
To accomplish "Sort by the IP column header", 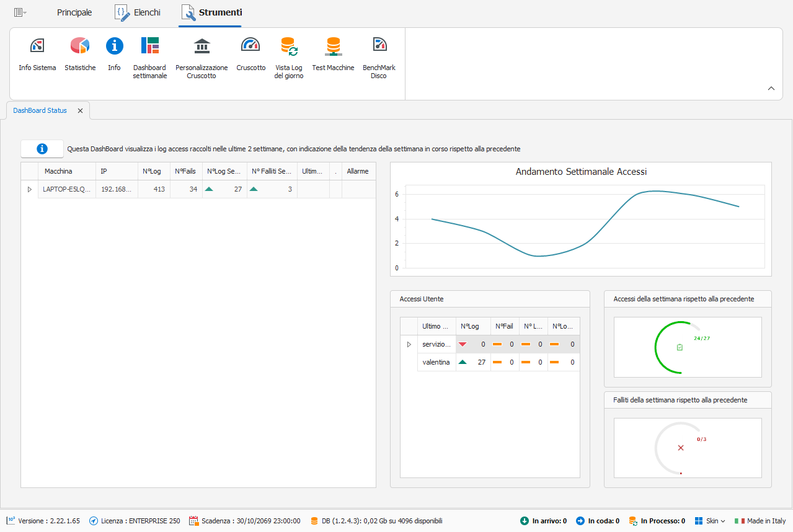I will [117, 171].
